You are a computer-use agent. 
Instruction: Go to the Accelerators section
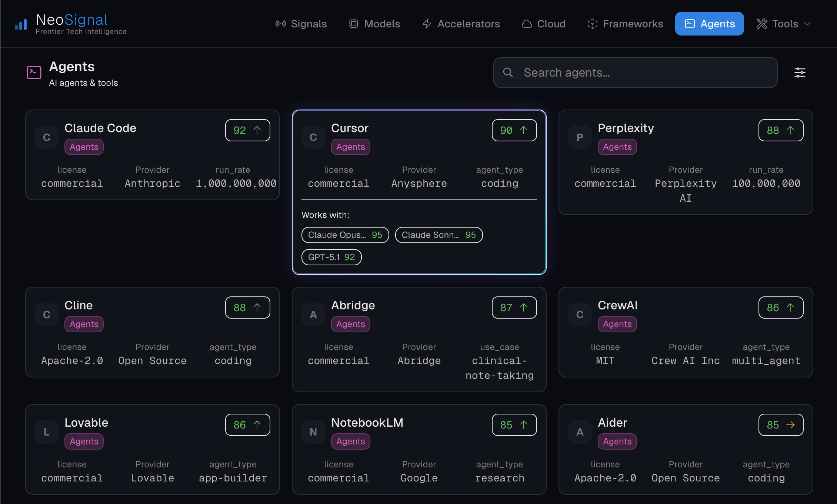click(461, 24)
